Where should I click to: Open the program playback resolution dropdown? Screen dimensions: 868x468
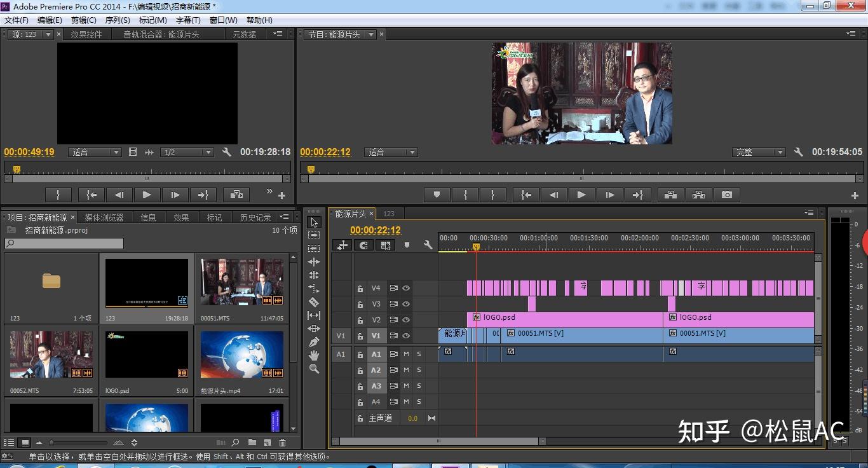pos(759,153)
